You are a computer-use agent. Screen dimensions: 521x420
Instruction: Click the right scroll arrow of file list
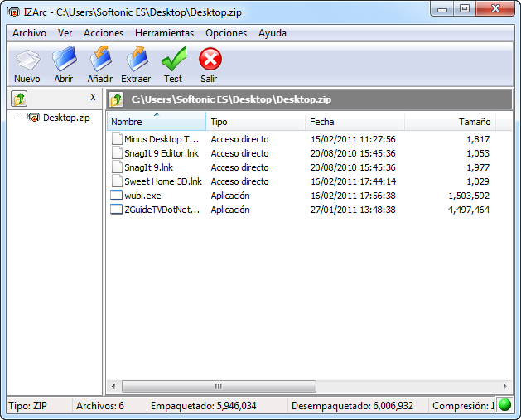(504, 386)
